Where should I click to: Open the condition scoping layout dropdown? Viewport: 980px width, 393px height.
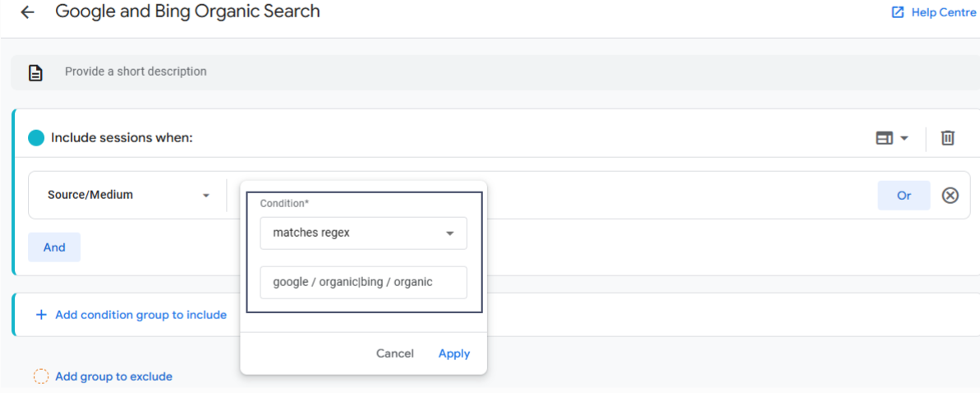tap(891, 138)
